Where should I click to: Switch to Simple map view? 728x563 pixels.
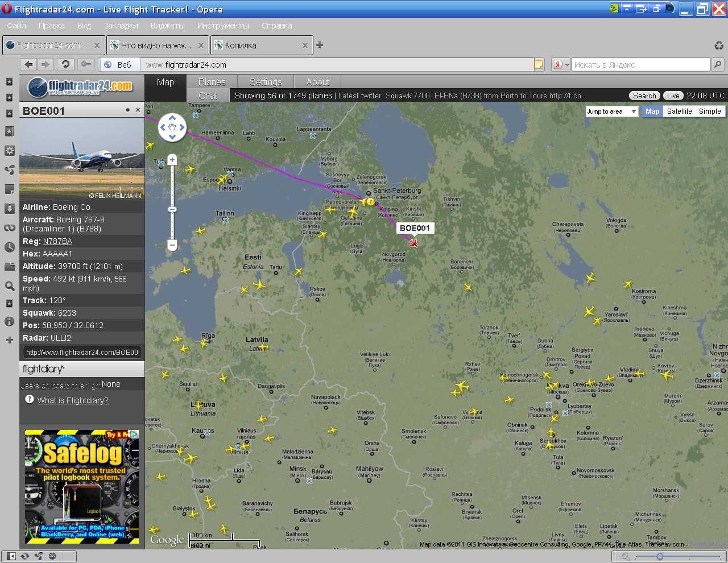click(710, 111)
